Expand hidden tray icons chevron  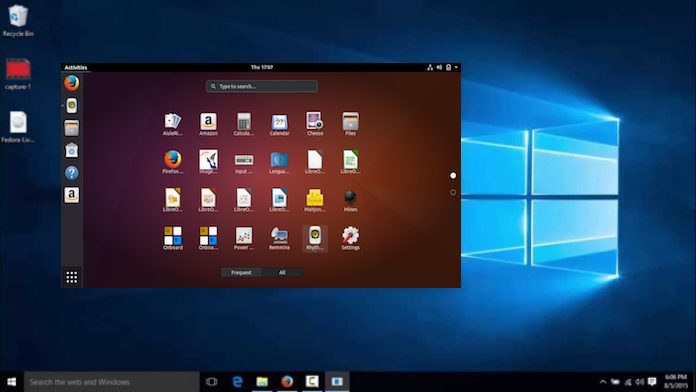603,382
